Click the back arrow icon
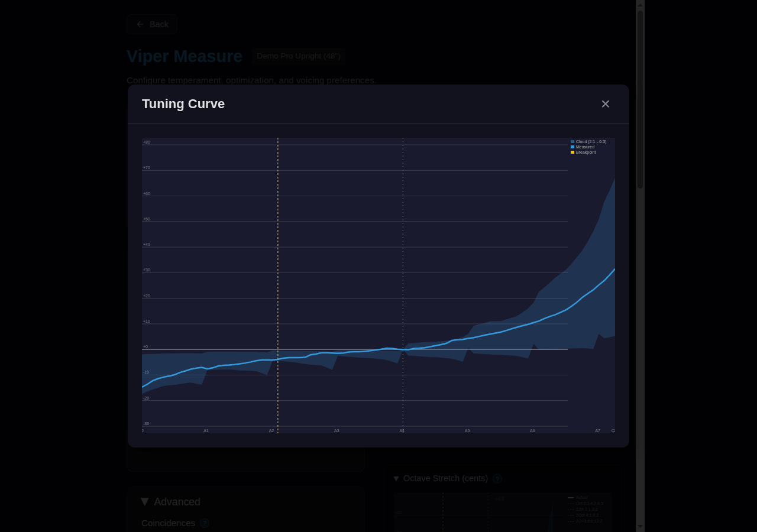This screenshot has height=532, width=757. point(140,24)
